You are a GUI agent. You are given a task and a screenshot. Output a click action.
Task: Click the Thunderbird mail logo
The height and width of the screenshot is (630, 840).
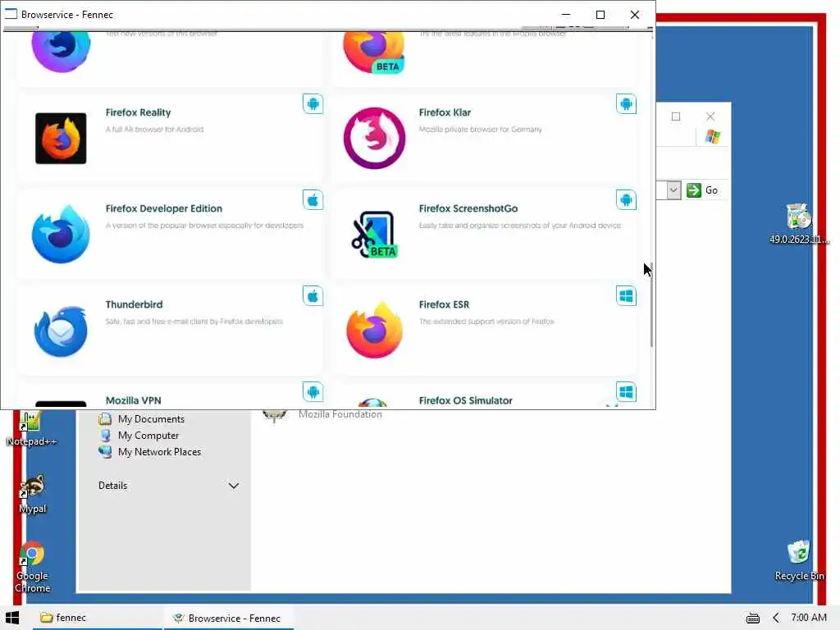click(61, 331)
